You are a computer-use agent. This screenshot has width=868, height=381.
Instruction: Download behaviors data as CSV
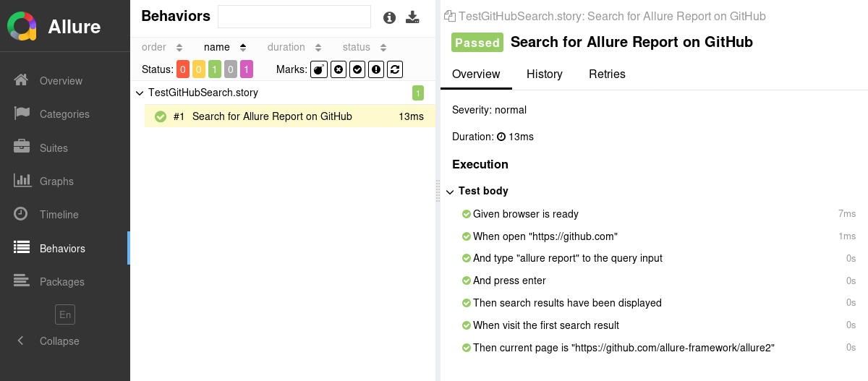412,17
